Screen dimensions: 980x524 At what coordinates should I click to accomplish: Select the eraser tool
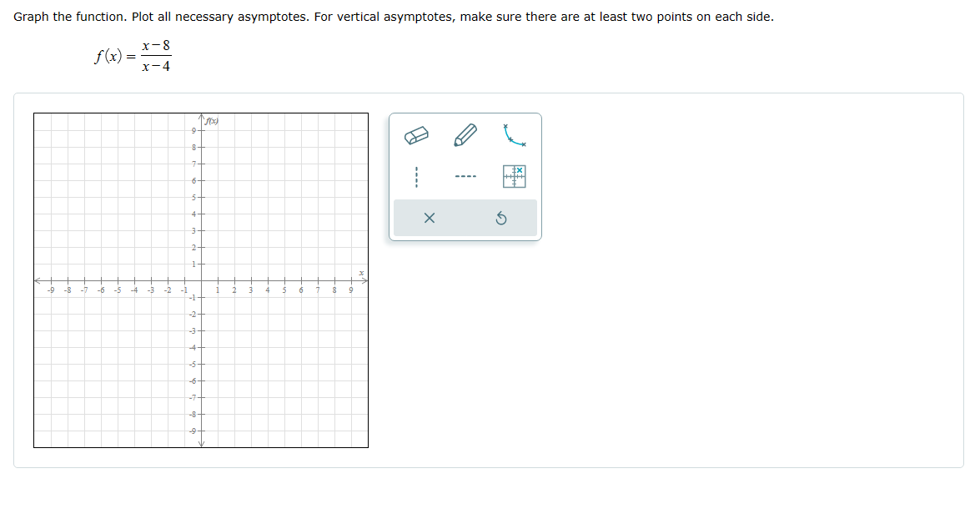coord(417,134)
